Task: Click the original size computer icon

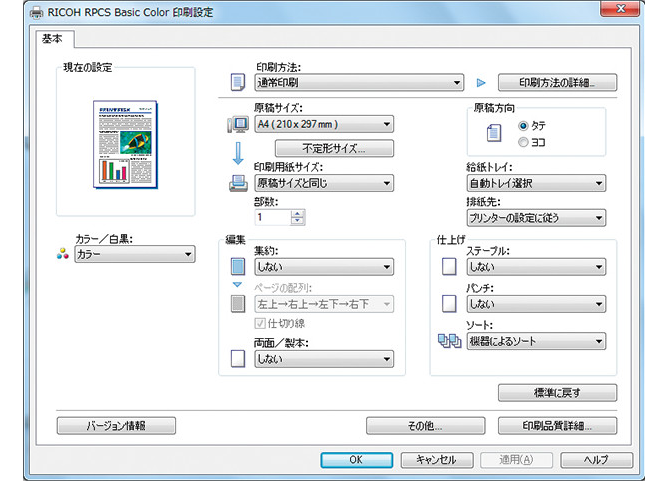Action: 238,124
